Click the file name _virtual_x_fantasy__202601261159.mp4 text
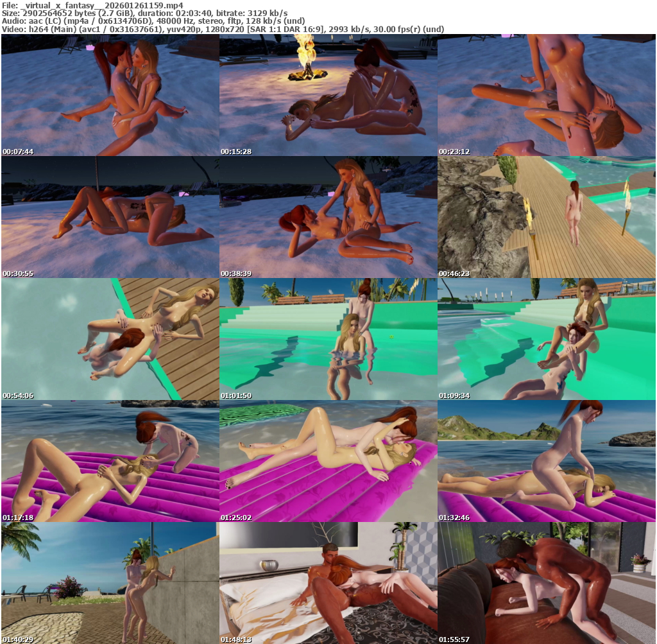 point(101,5)
